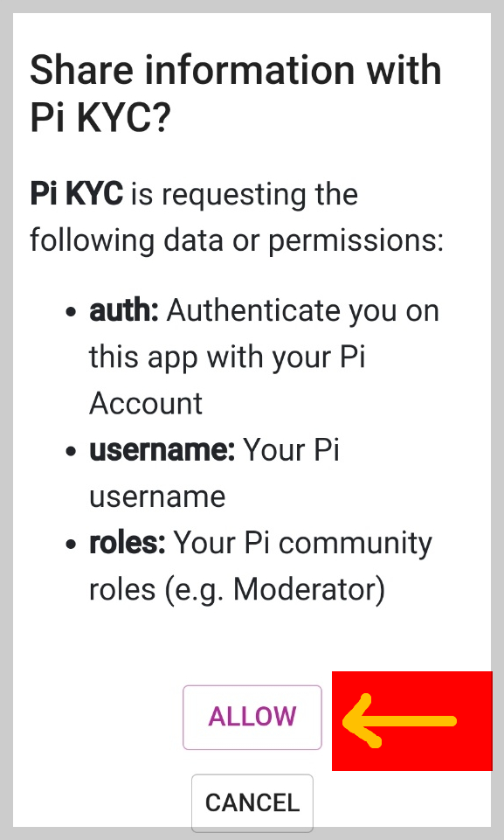Click the bullet point beside username

[x=71, y=451]
